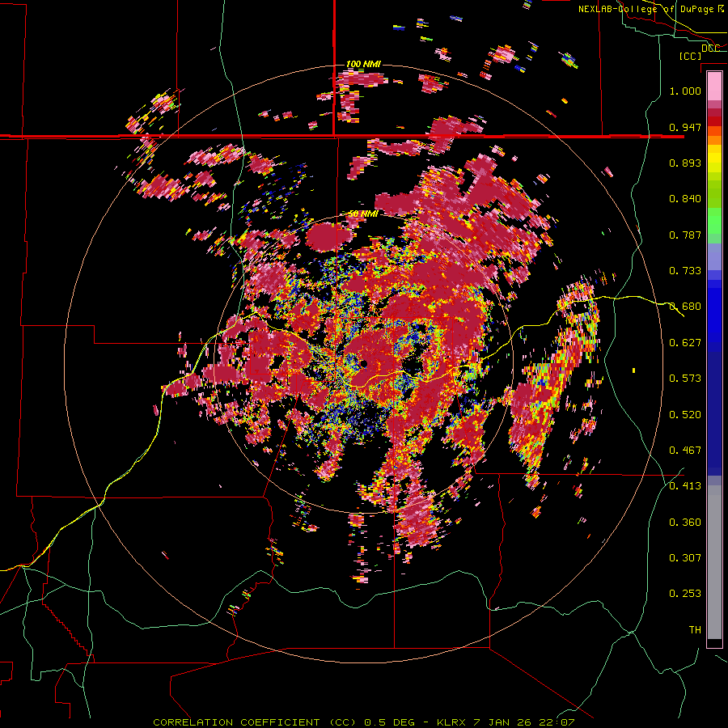Click the oval crimson echo below 50 NMI label
728x728 pixels.
click(328, 237)
